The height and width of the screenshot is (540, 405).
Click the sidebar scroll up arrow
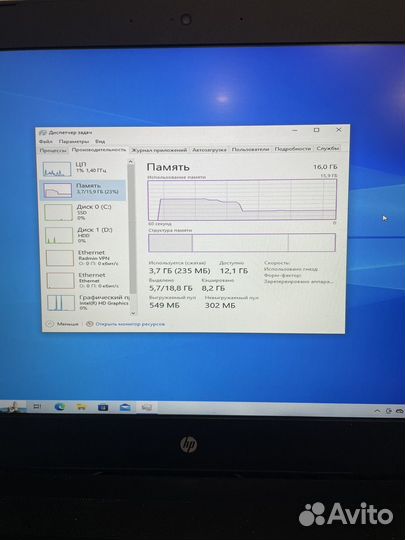131,162
